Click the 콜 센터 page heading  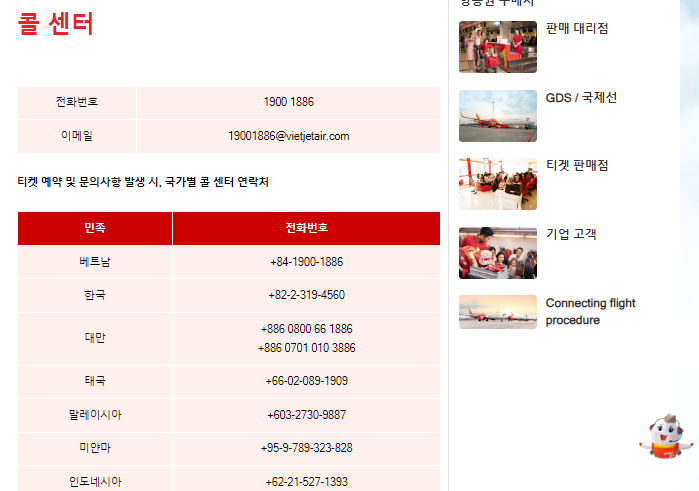pyautogui.click(x=56, y=24)
